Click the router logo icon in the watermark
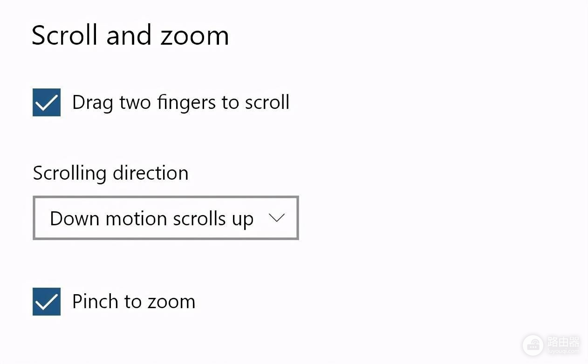The image size is (588, 364). tap(533, 345)
